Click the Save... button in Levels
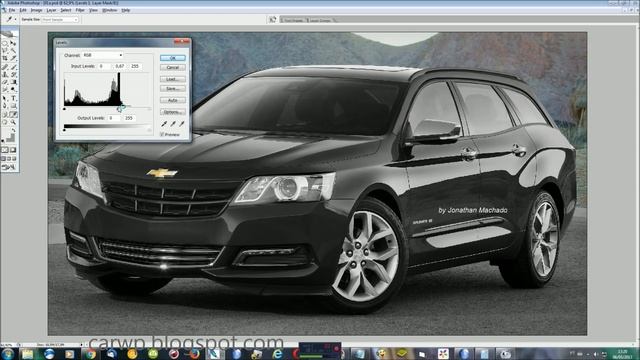 173,89
